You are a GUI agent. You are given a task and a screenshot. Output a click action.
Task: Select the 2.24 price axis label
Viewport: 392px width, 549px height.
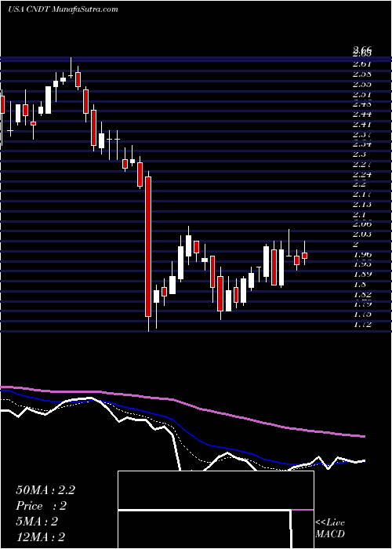(x=362, y=174)
